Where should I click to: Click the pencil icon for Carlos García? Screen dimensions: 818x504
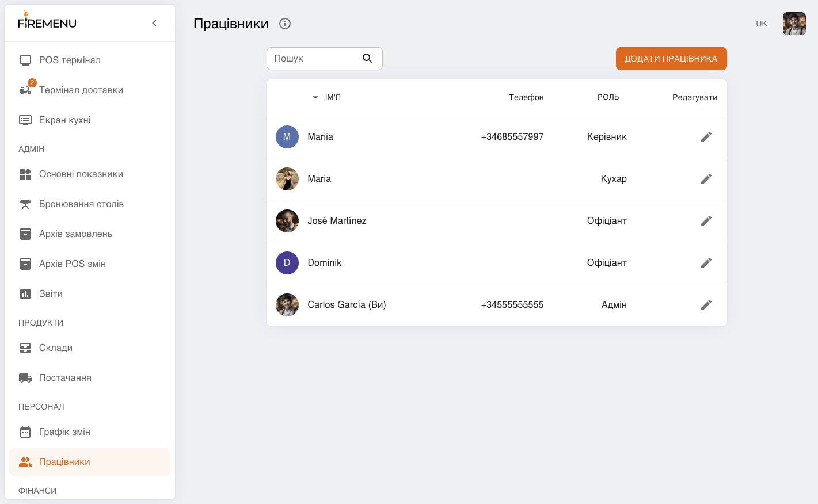(706, 305)
